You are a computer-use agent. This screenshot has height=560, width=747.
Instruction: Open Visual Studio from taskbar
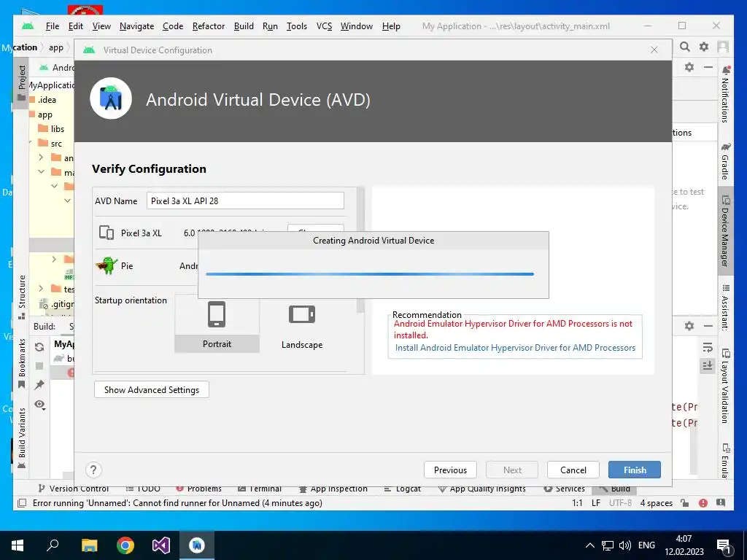(x=161, y=545)
